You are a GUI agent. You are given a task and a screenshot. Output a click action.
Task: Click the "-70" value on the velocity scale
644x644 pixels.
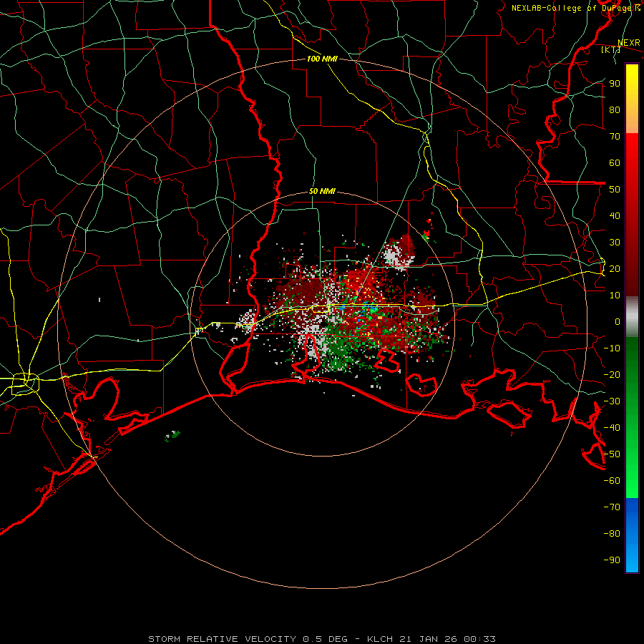click(612, 507)
